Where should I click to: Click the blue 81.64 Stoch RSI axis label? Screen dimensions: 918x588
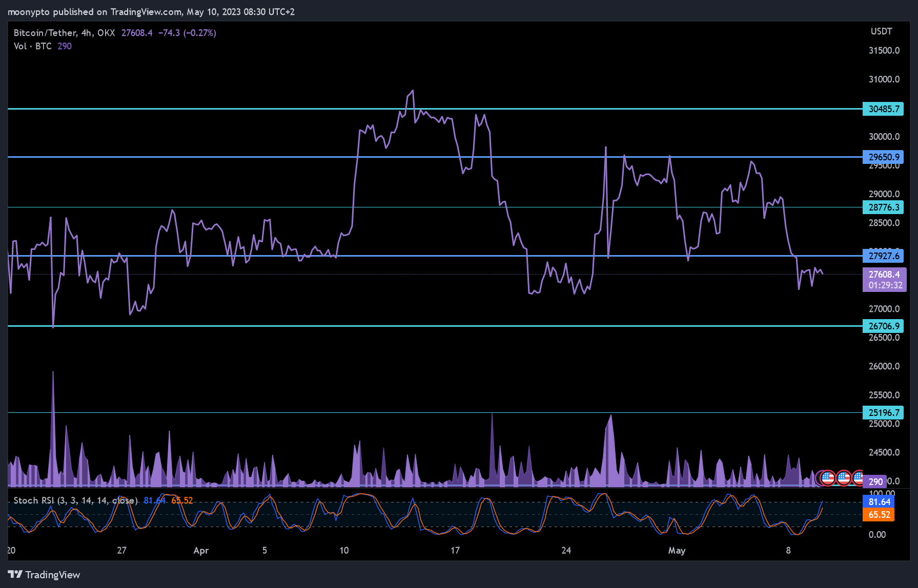click(879, 502)
